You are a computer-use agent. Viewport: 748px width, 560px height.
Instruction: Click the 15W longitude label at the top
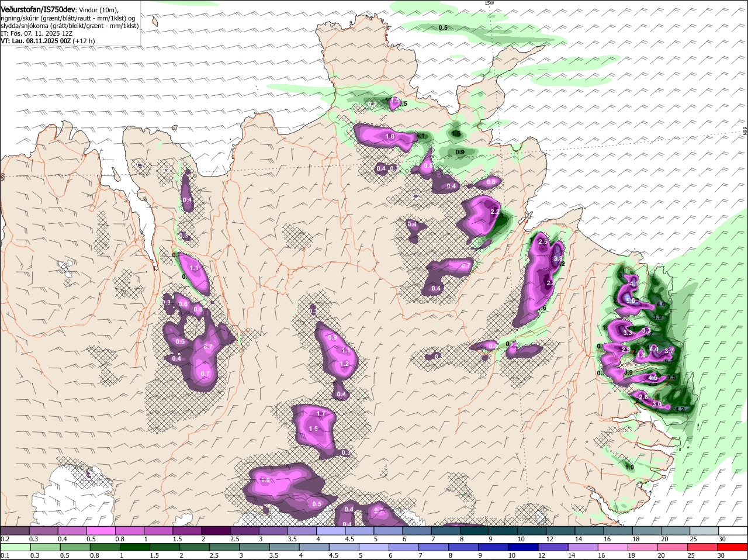[x=489, y=3]
